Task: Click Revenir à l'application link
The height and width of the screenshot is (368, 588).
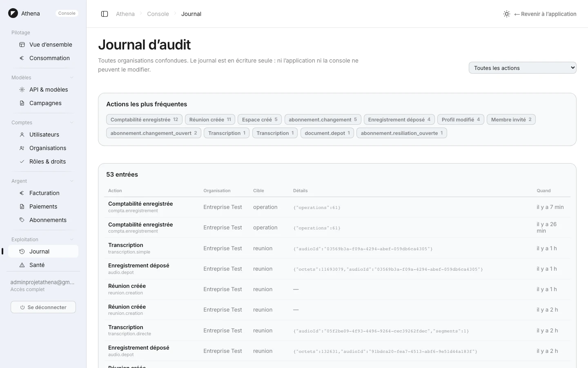Action: (545, 14)
